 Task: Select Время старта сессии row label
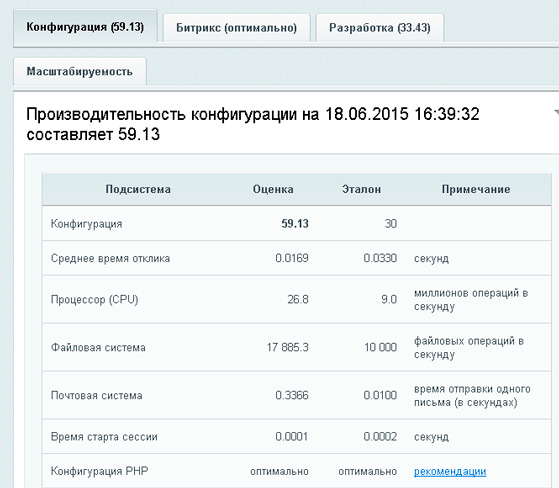pos(104,437)
